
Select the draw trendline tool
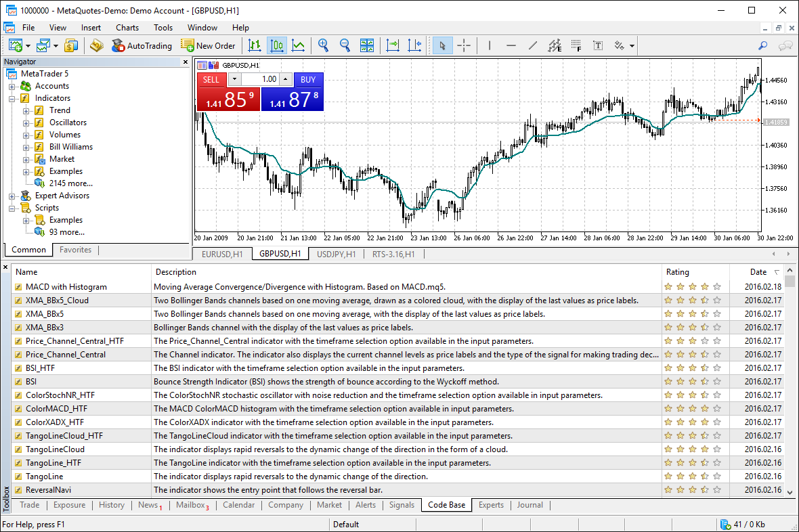533,45
